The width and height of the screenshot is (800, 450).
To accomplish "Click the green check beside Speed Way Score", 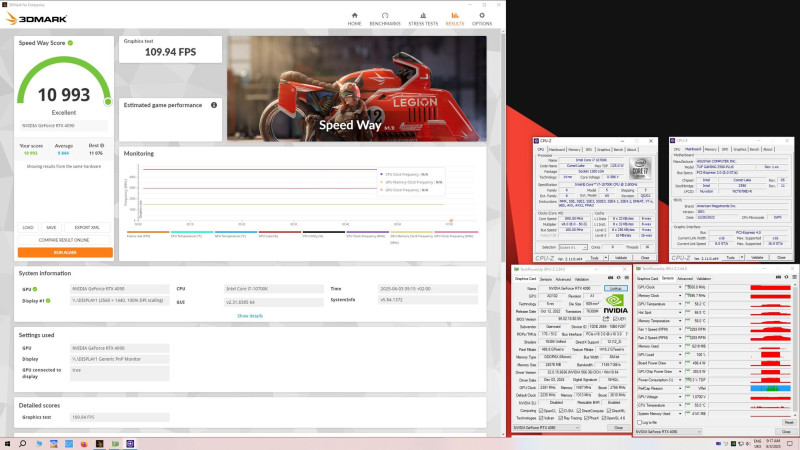I will (70, 43).
